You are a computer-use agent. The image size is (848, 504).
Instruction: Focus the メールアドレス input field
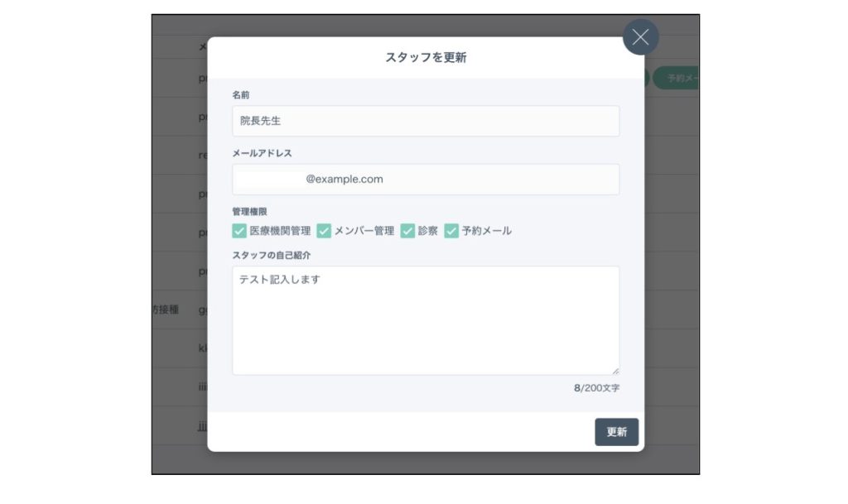(x=426, y=180)
